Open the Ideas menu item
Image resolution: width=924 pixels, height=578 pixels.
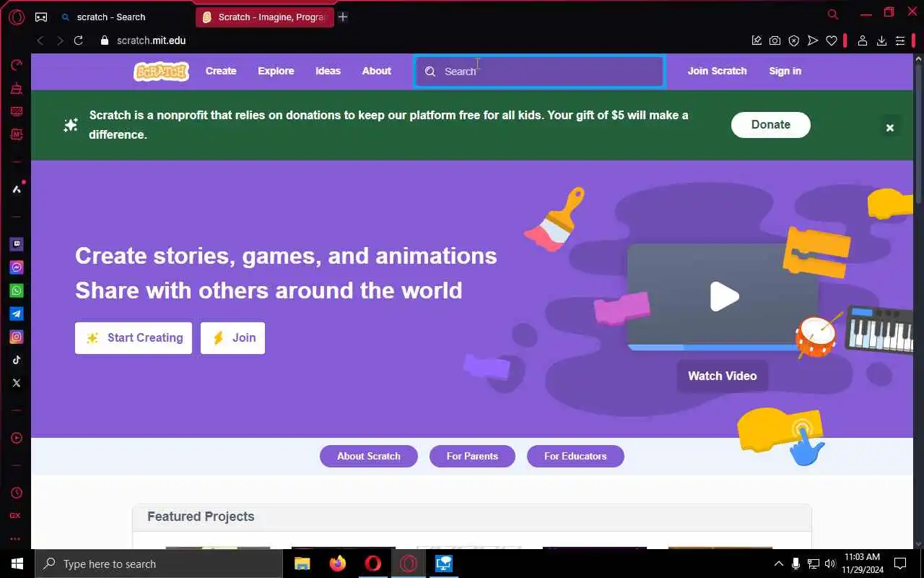[x=328, y=71]
